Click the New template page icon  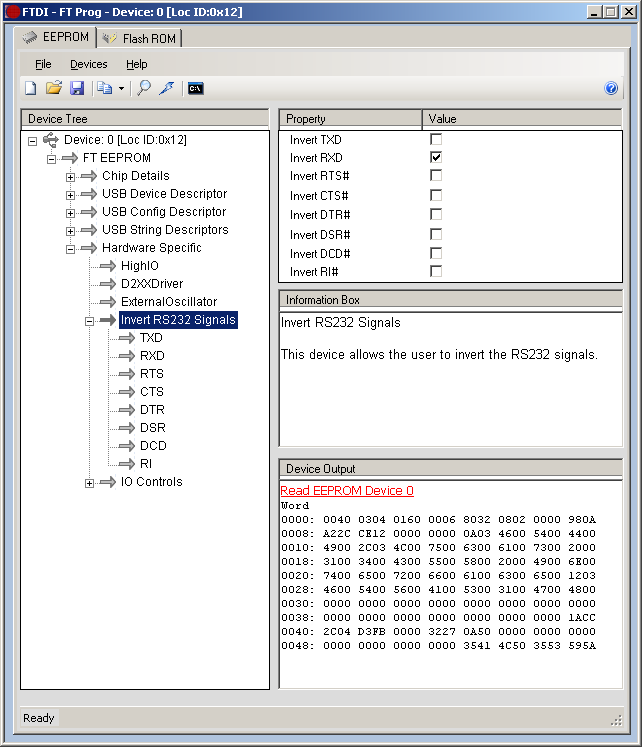(31, 88)
